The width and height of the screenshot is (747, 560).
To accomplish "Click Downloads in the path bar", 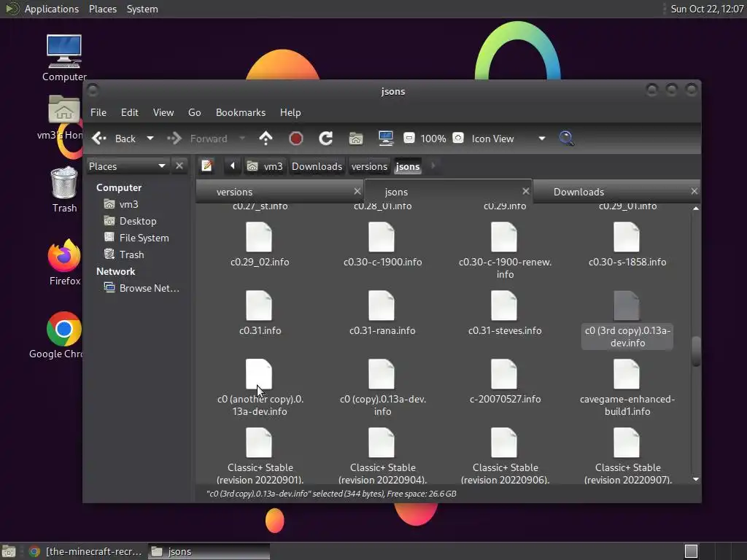I will (317, 166).
